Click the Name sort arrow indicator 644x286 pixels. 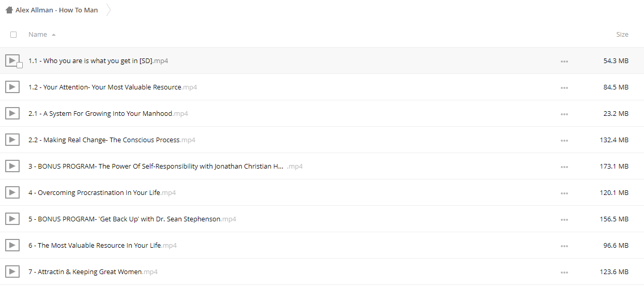click(54, 35)
